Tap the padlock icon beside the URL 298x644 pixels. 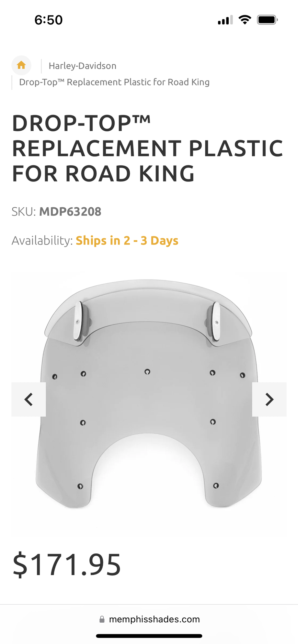click(102, 619)
